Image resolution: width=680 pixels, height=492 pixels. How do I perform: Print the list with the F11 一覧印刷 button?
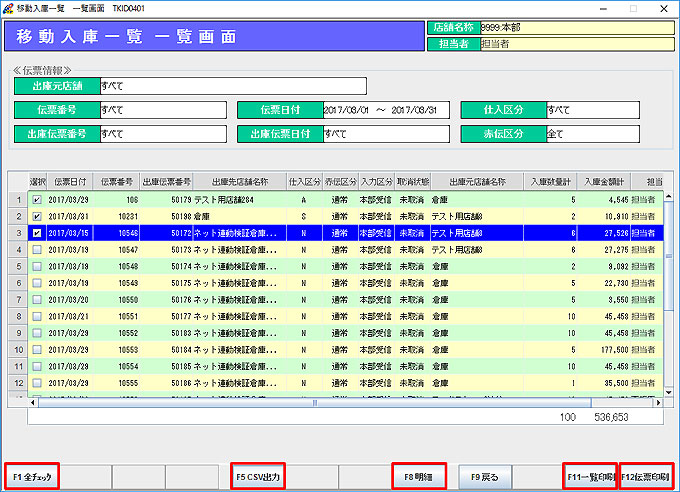pyautogui.click(x=589, y=477)
